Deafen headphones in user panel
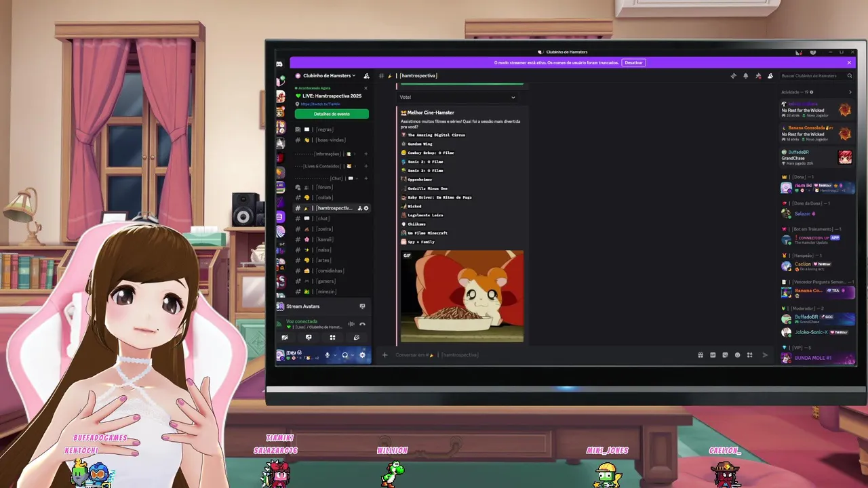This screenshot has width=868, height=488. click(344, 355)
